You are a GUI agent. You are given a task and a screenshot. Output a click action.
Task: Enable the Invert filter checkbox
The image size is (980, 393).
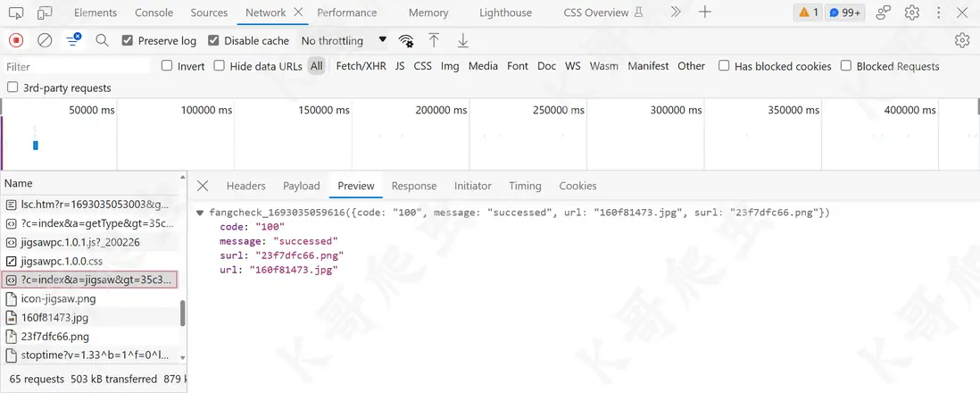coord(167,66)
